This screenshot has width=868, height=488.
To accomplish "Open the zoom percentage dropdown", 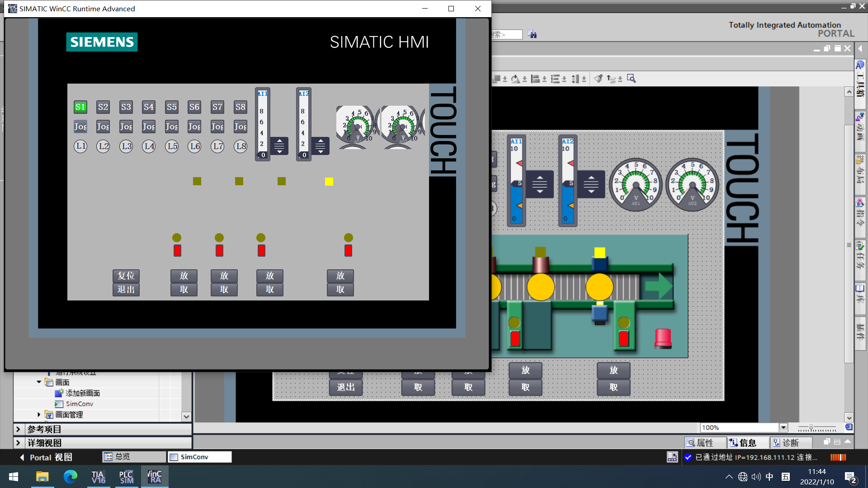I will point(783,427).
